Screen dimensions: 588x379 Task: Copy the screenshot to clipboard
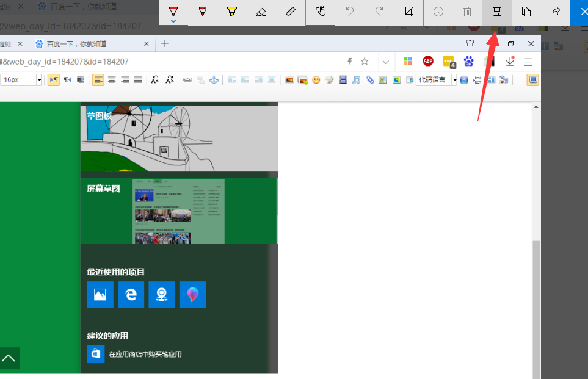[x=526, y=11]
